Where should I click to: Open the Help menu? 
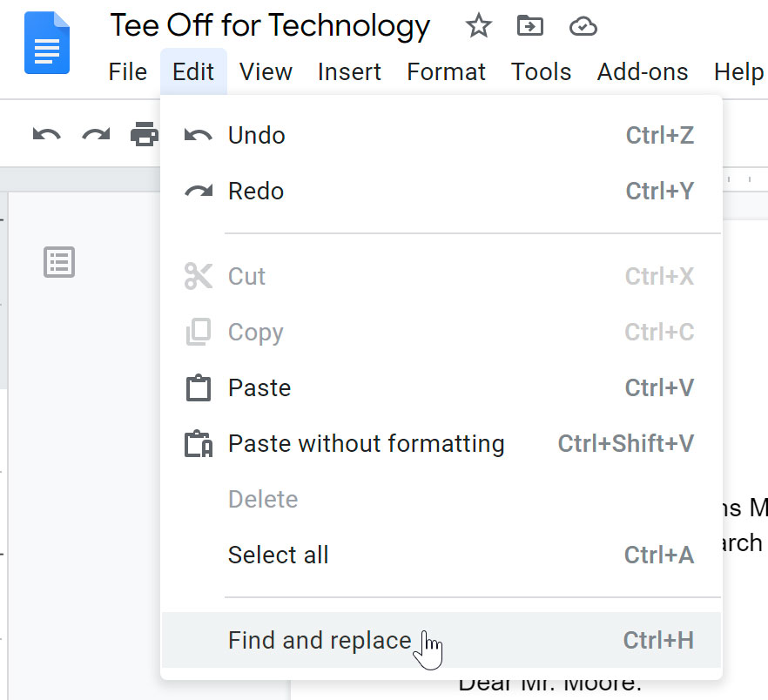coord(738,72)
